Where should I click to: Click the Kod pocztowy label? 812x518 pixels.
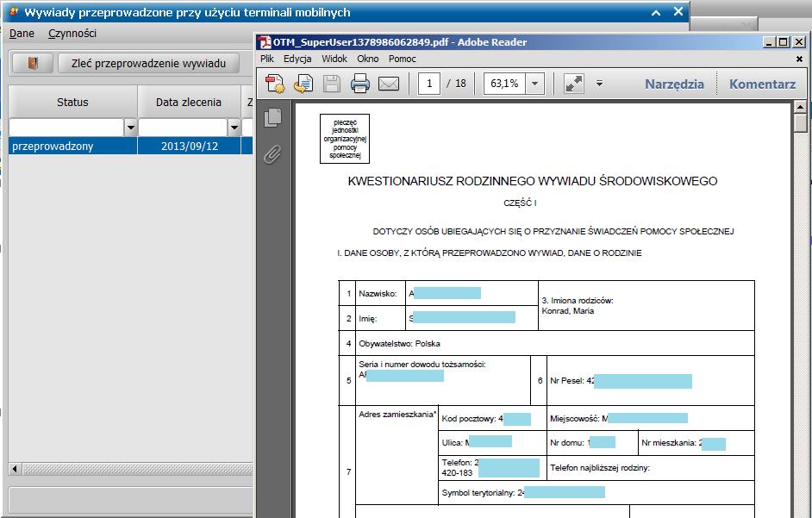469,419
